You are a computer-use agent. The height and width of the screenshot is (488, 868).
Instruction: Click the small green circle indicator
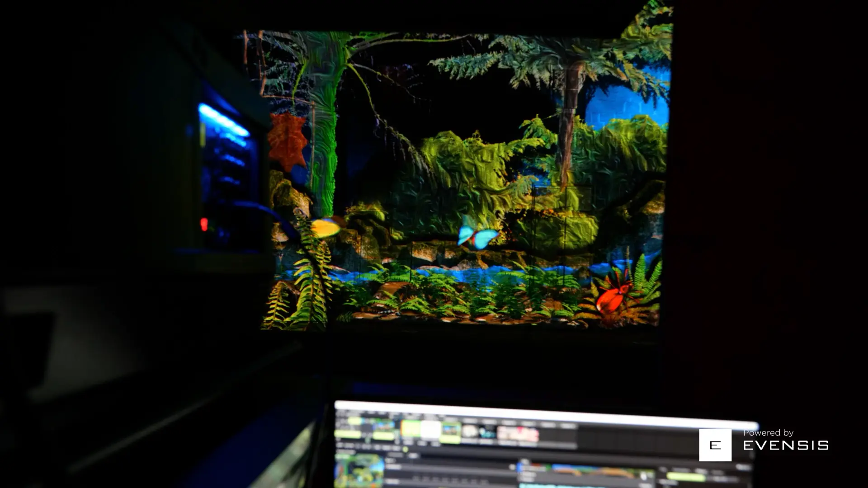(x=405, y=449)
